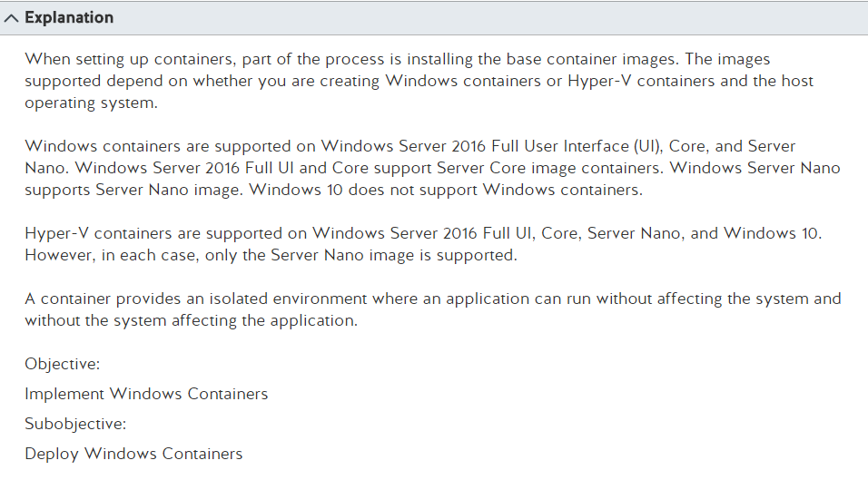Click the 'Deploy Windows Containers' text

pyautogui.click(x=133, y=454)
